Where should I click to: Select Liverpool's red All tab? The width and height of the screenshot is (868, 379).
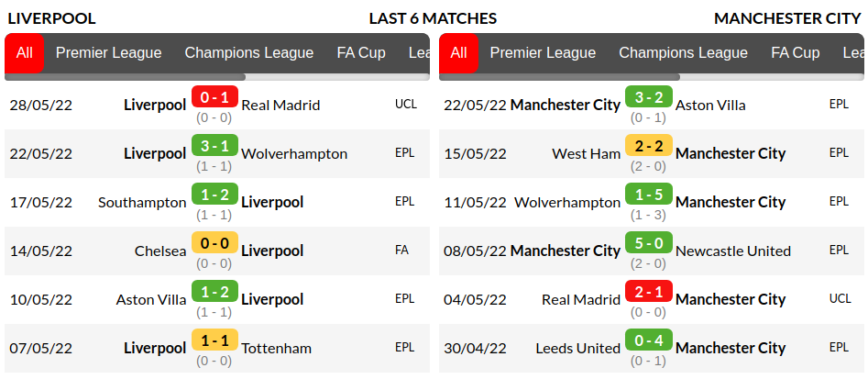pyautogui.click(x=24, y=53)
